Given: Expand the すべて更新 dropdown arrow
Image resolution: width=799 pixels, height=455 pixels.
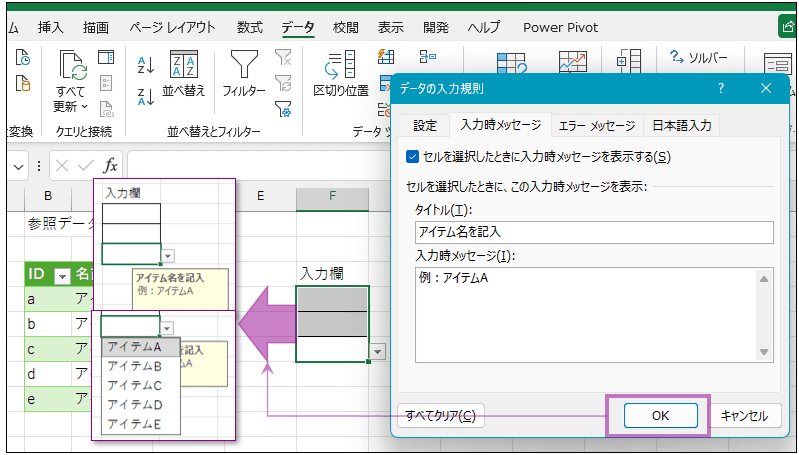Looking at the screenshot, I should point(85,107).
